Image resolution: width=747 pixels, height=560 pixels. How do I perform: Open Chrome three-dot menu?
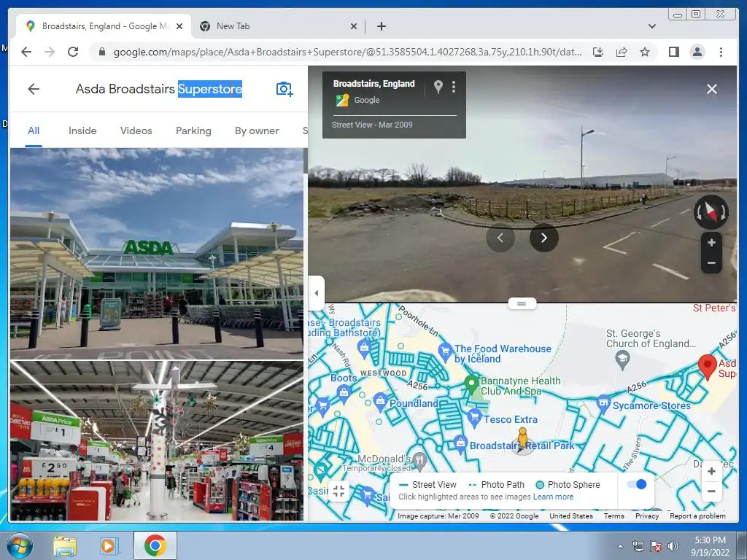point(721,52)
